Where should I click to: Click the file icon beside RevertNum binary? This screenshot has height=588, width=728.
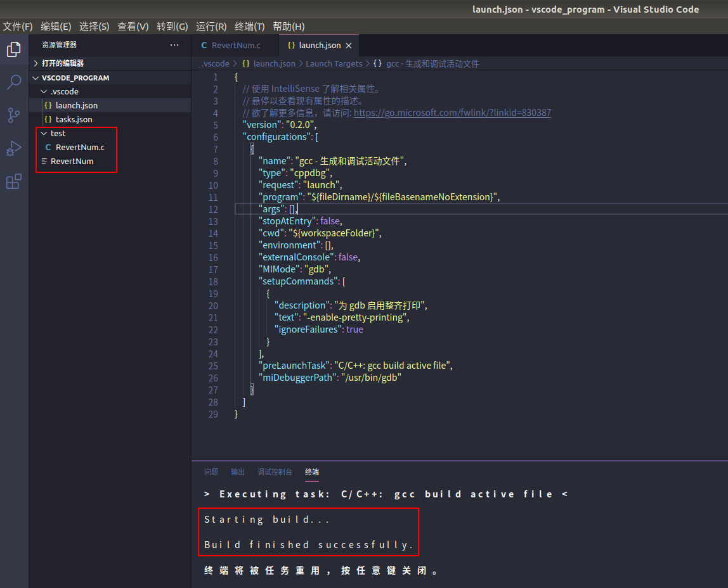coord(44,161)
